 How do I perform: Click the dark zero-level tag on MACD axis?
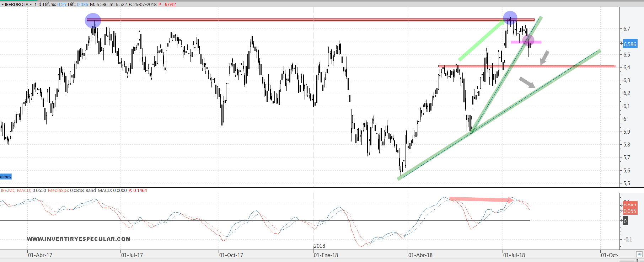[626, 221]
